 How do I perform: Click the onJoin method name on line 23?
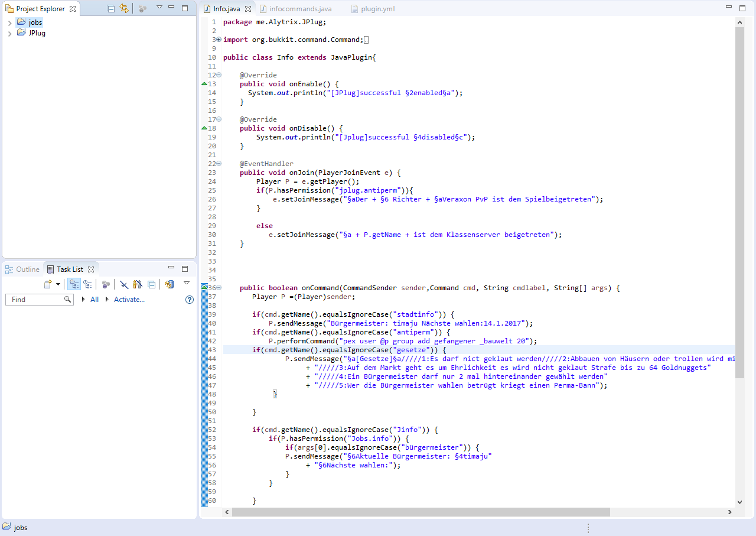301,173
